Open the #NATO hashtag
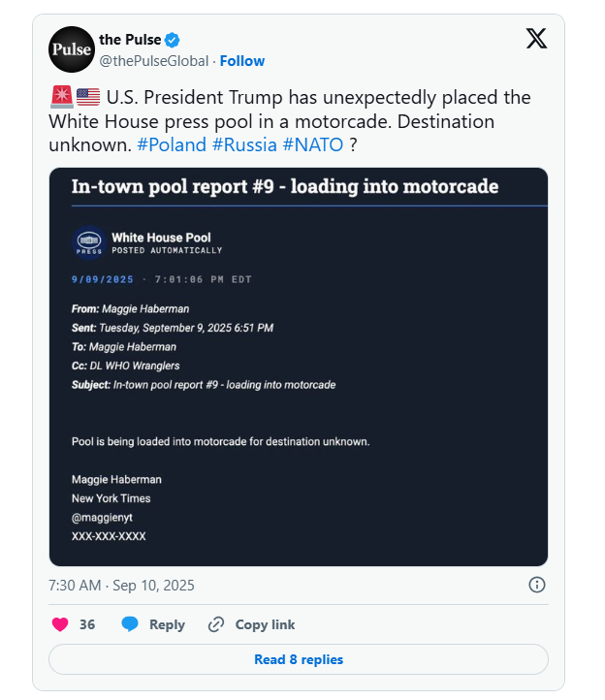Viewport: 605px width, 700px height. [312, 144]
